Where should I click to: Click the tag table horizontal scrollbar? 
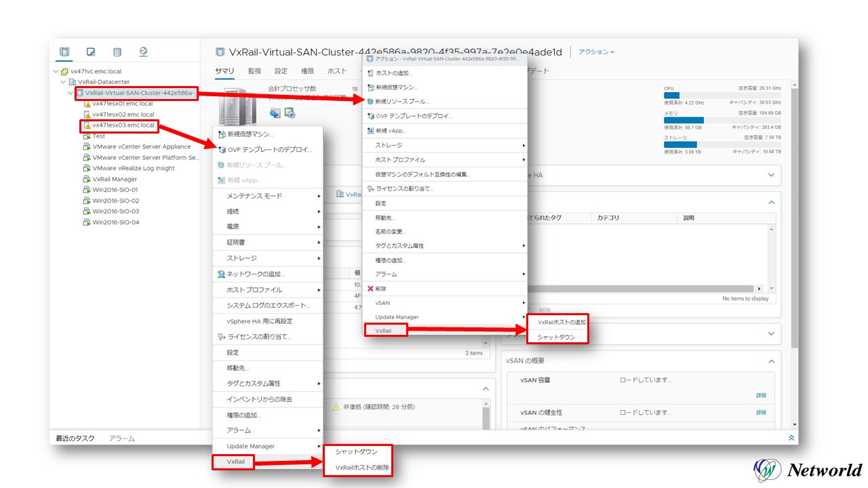click(x=641, y=289)
